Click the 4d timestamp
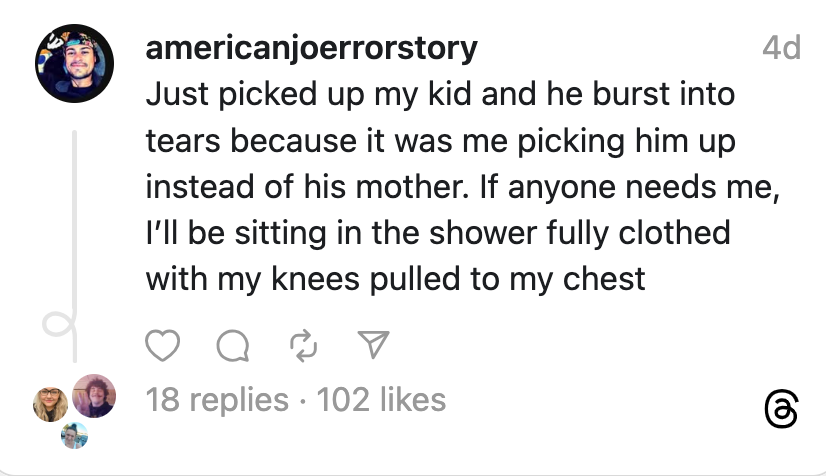The image size is (826, 476). click(x=780, y=48)
